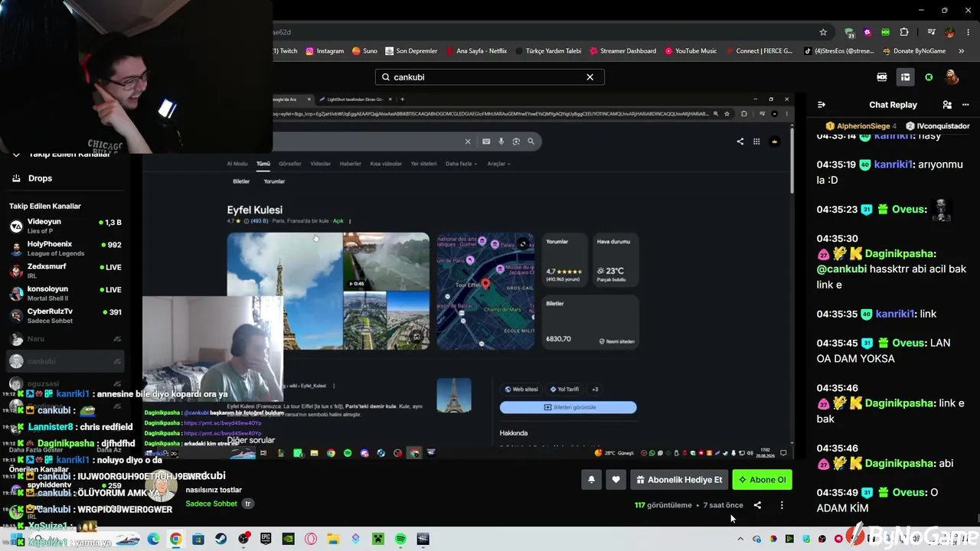The height and width of the screenshot is (551, 980).
Task: Open HolyPhoenix channel in sidebar
Action: click(x=65, y=249)
